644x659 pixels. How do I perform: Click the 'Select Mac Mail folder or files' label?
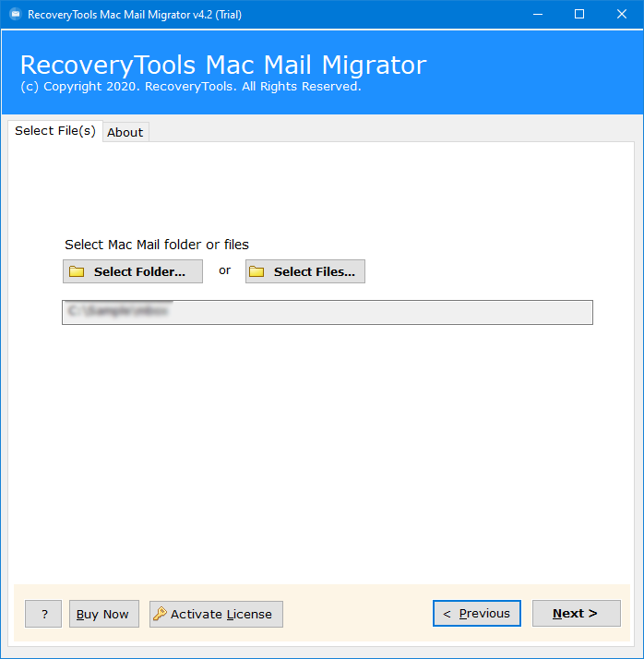coord(157,245)
